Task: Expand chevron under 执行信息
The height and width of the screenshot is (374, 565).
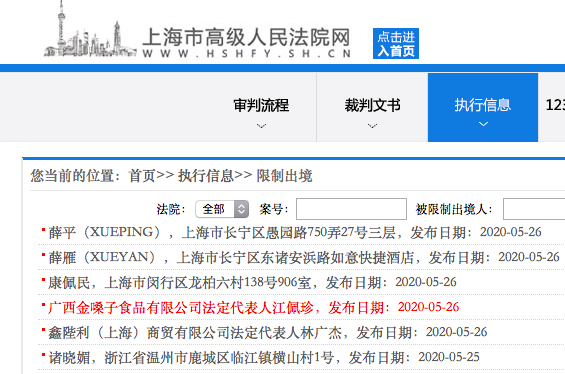Action: click(x=483, y=124)
